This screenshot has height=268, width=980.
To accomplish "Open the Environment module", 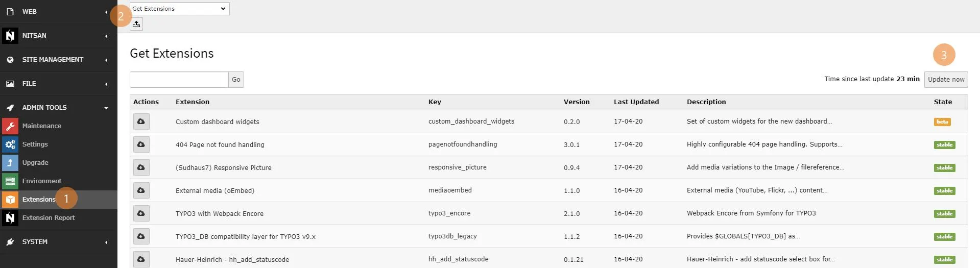I will 59,181.
